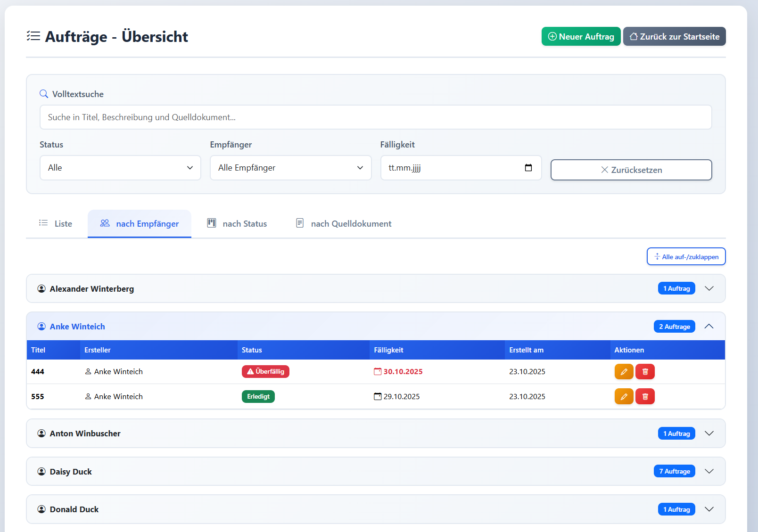Click the Neuer Auftrag button

[581, 37]
